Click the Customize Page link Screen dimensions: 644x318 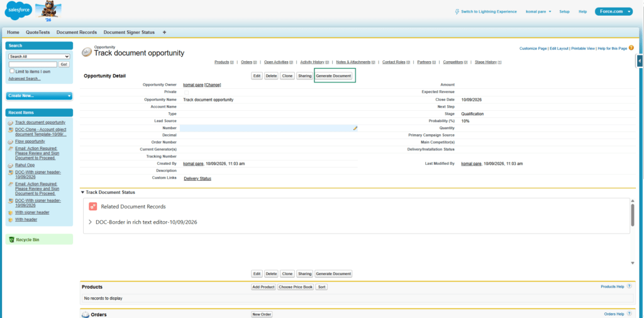click(x=533, y=48)
